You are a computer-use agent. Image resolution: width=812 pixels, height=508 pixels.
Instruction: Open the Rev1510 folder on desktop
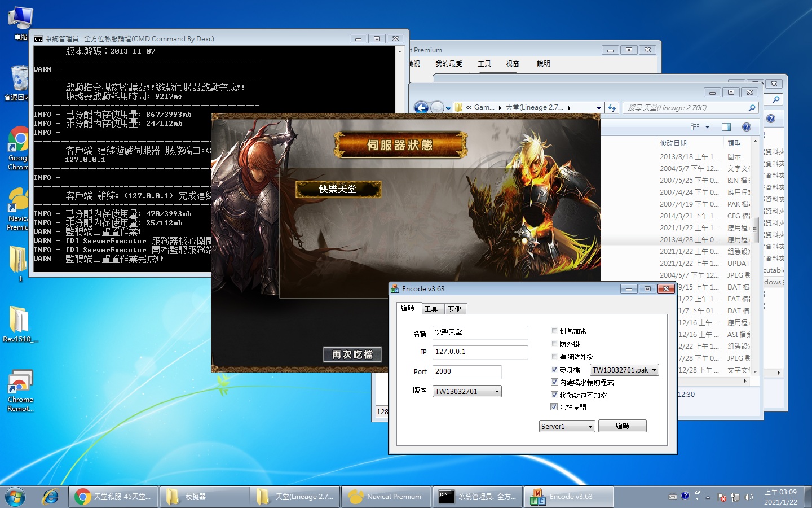point(20,325)
